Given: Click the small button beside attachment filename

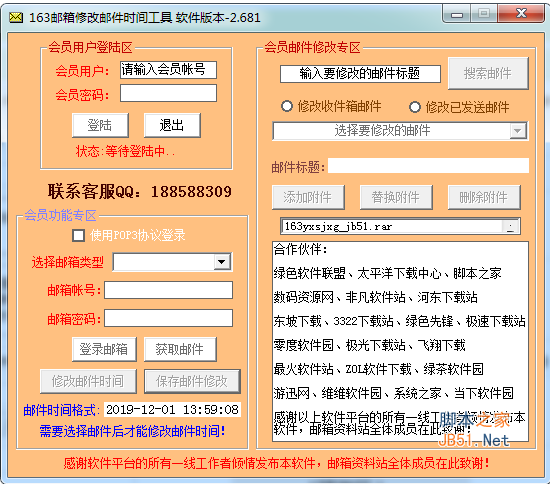Looking at the screenshot, I should (510, 227).
